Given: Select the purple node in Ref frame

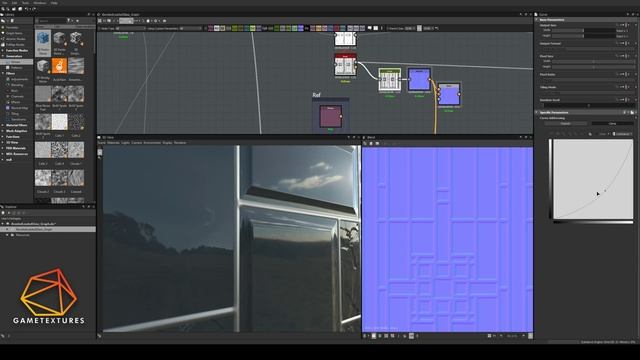Looking at the screenshot, I should 330,116.
